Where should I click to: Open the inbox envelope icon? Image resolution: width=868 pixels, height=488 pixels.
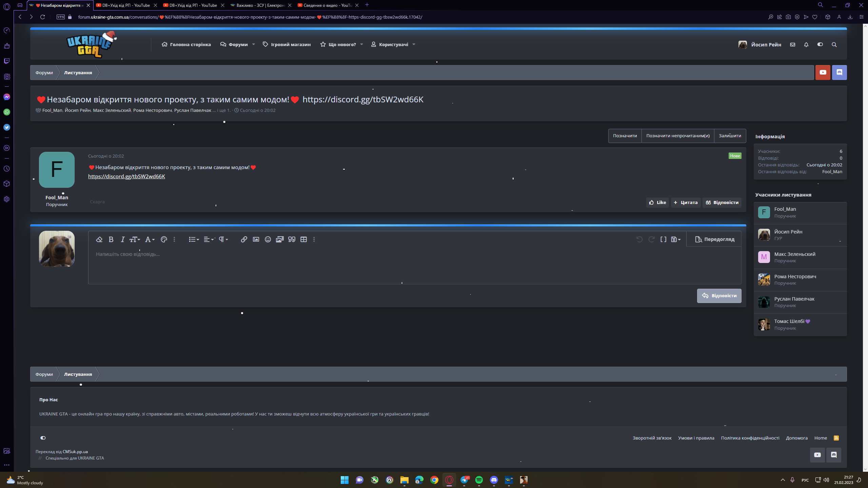pyautogui.click(x=792, y=44)
